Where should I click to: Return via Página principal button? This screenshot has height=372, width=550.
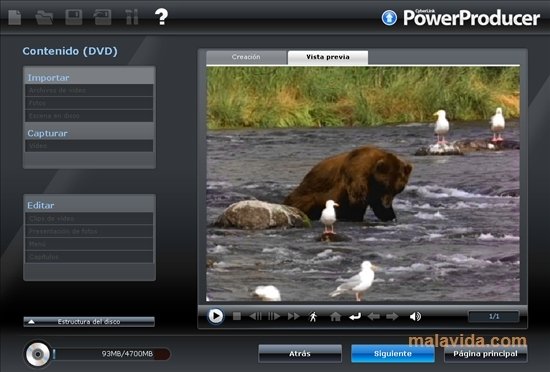tap(485, 353)
